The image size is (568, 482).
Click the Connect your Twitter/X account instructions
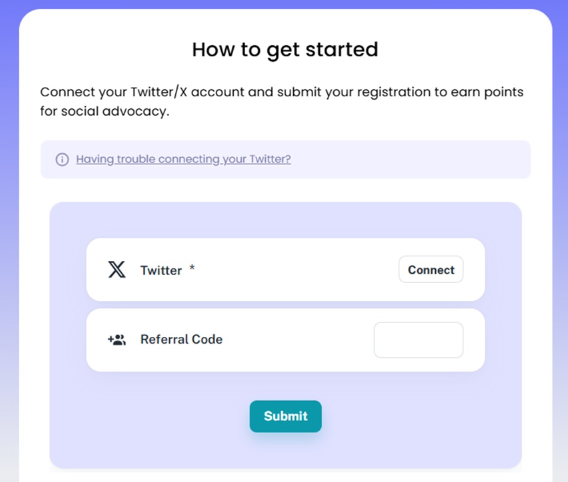click(x=281, y=101)
